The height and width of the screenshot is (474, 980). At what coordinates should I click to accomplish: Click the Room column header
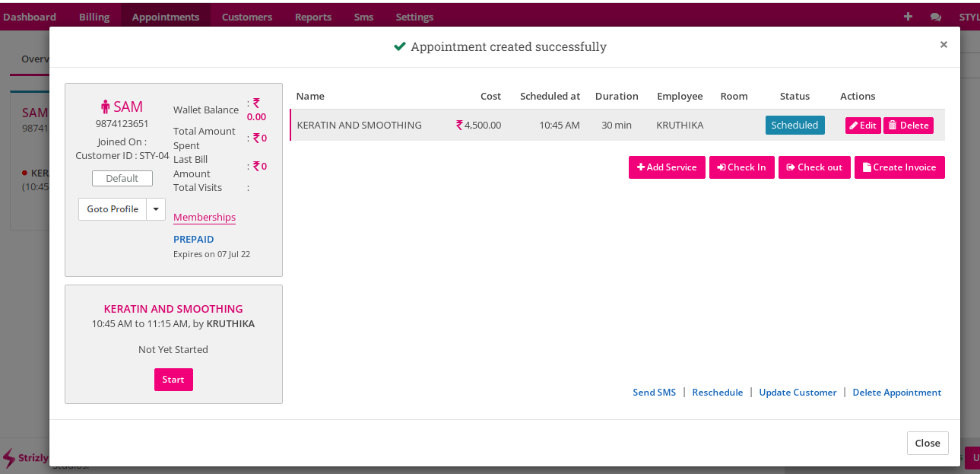tap(734, 96)
